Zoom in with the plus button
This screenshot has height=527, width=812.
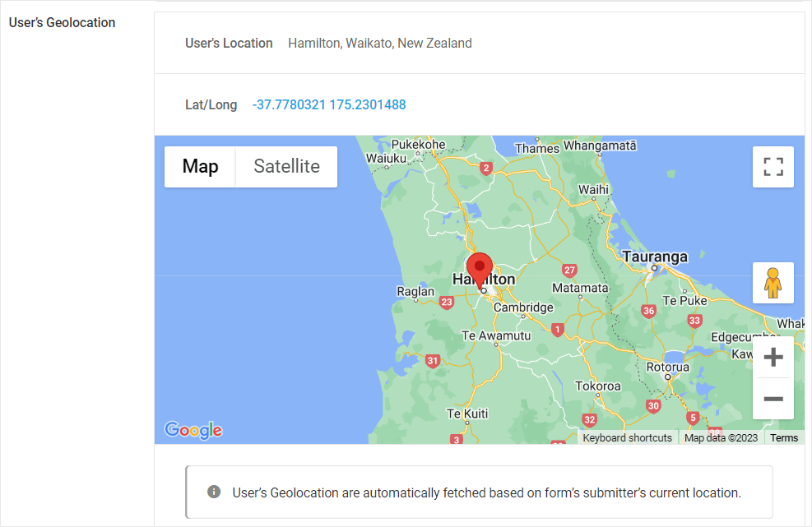[773, 358]
